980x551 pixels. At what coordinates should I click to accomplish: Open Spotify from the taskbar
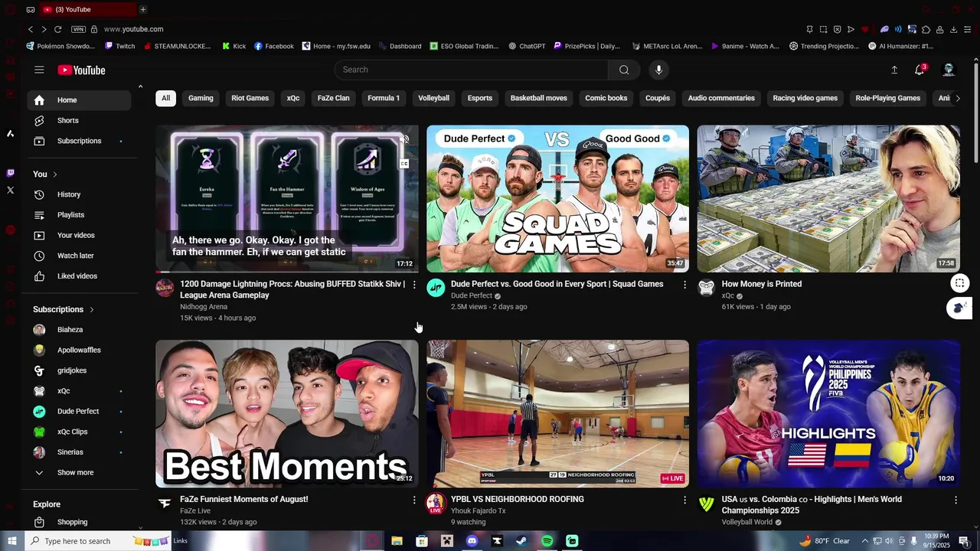coord(547,541)
